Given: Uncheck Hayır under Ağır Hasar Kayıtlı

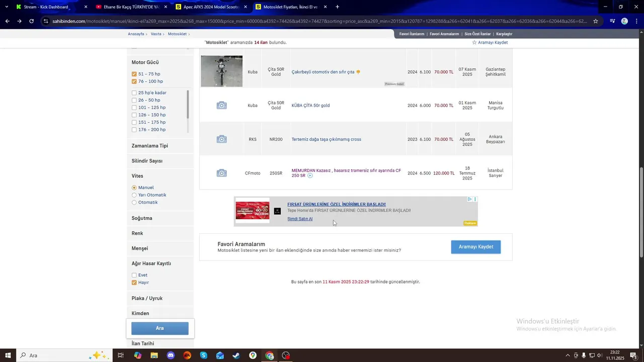Looking at the screenshot, I should pyautogui.click(x=134, y=283).
